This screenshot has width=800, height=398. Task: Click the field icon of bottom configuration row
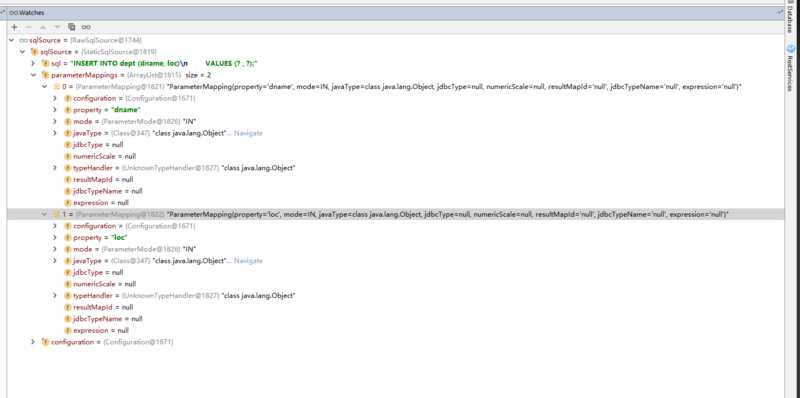[x=45, y=342]
